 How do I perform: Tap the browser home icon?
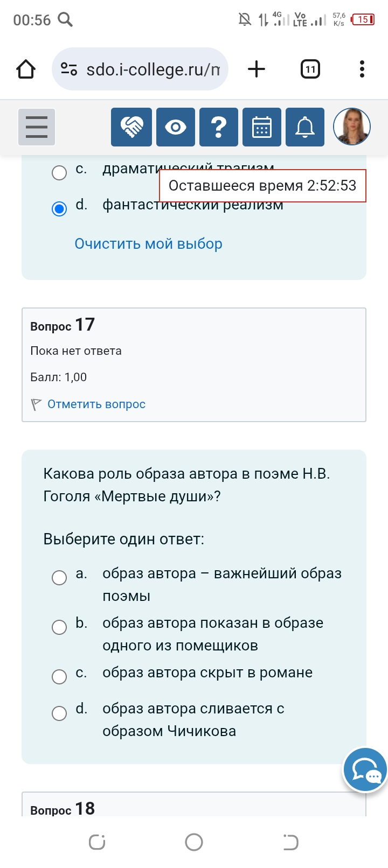(x=26, y=69)
